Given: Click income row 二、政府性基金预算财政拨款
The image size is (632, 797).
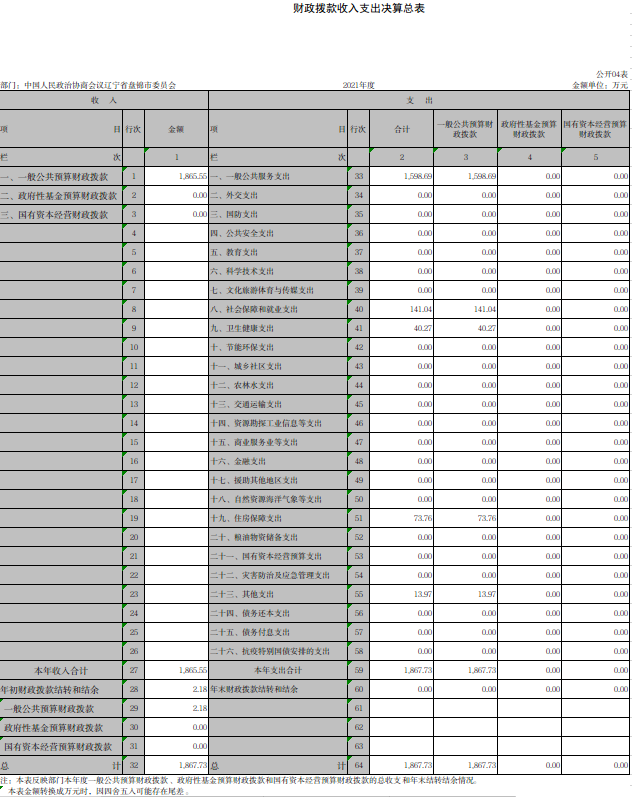Looking at the screenshot, I should click(59, 196).
